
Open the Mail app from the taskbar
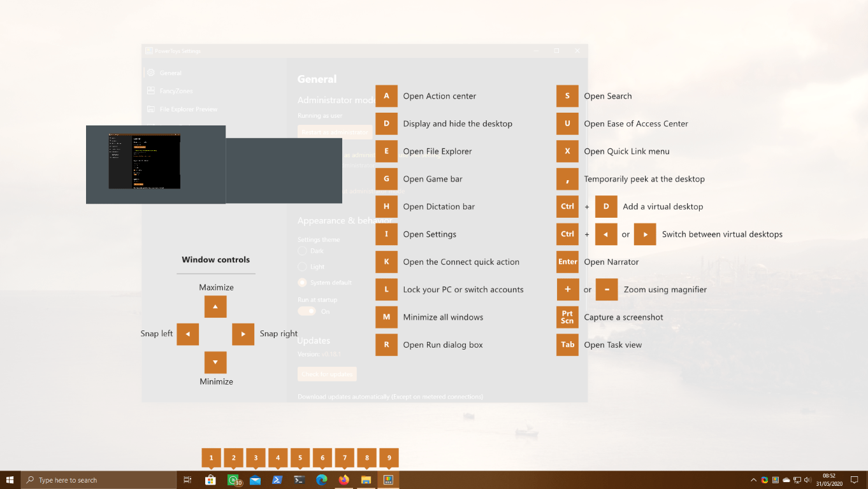(x=255, y=479)
